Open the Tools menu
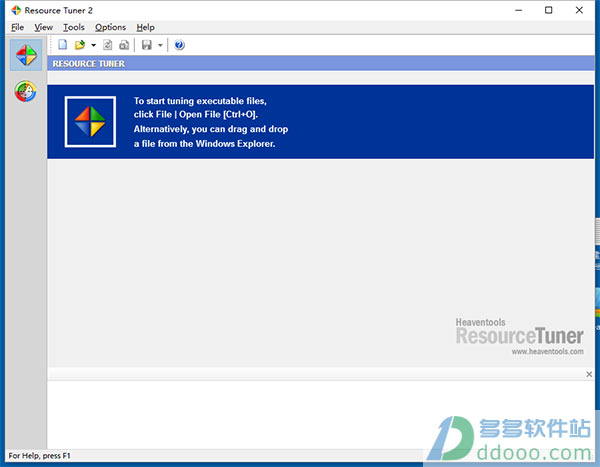Screen dimensions: 600x467 74,27
